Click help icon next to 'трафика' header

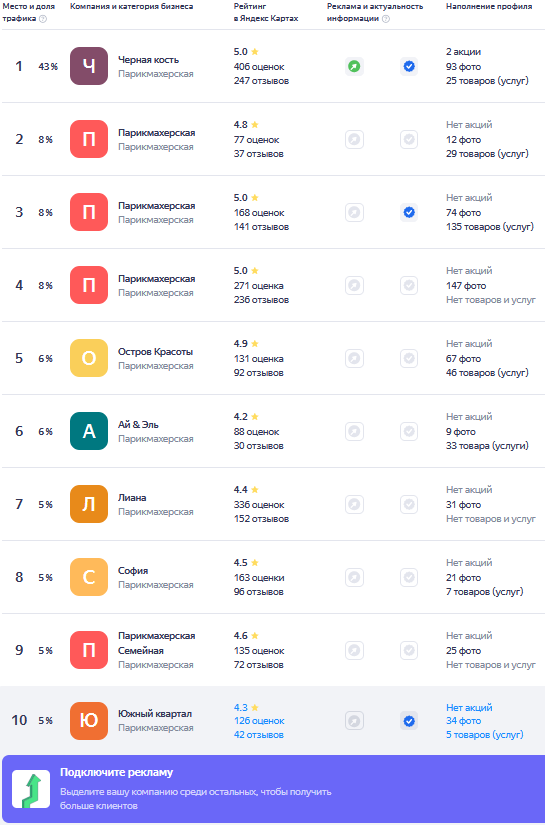point(43,19)
